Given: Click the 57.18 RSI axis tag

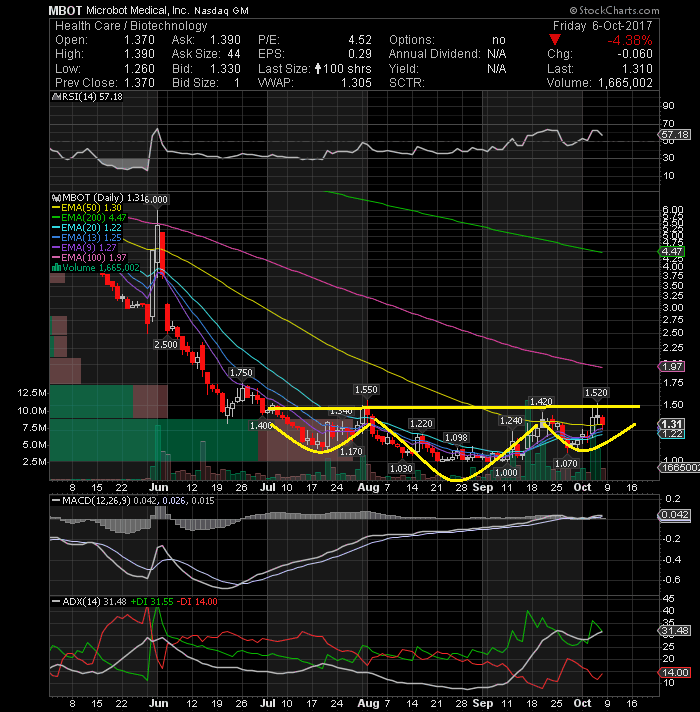Looking at the screenshot, I should click(x=675, y=135).
